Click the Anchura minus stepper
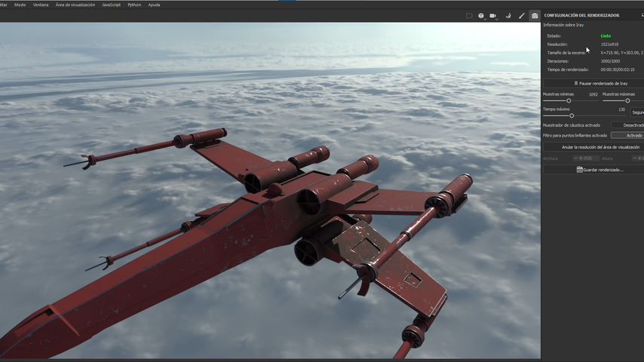This screenshot has height=362, width=644. pos(575,158)
